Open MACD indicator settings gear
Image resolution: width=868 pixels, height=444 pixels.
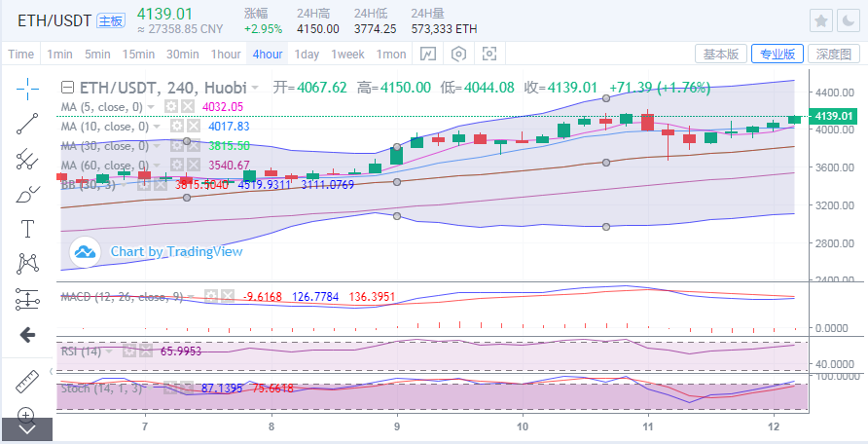[x=210, y=297]
